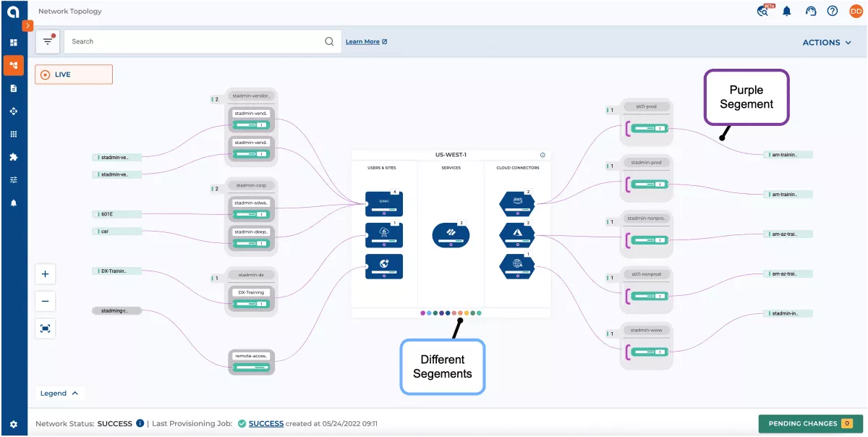Click the support headset icon
The image size is (868, 437).
810,11
